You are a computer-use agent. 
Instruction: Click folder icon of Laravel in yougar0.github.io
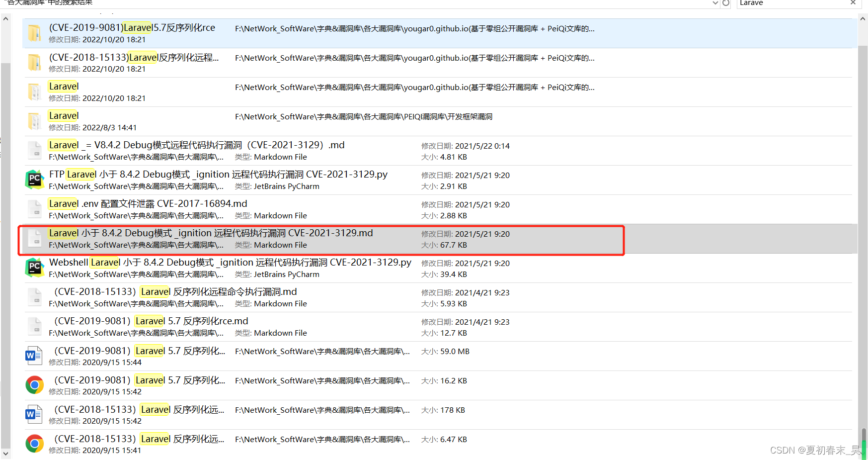coord(34,92)
